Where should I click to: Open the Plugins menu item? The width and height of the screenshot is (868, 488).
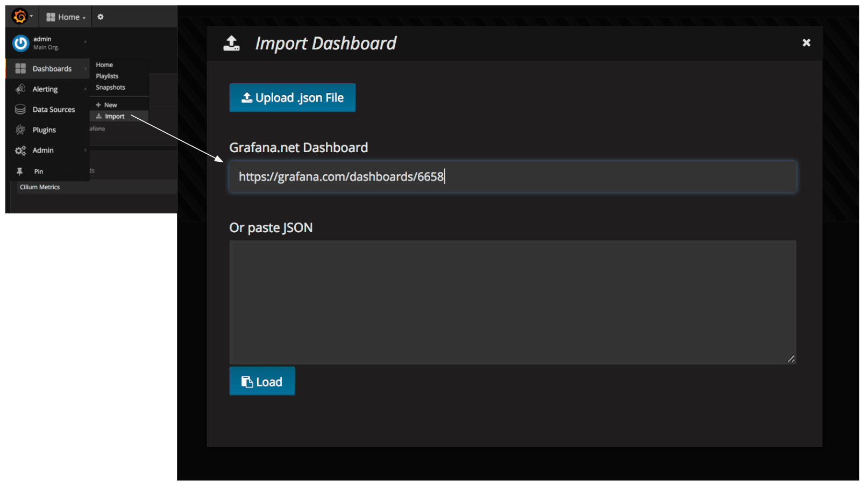click(47, 130)
